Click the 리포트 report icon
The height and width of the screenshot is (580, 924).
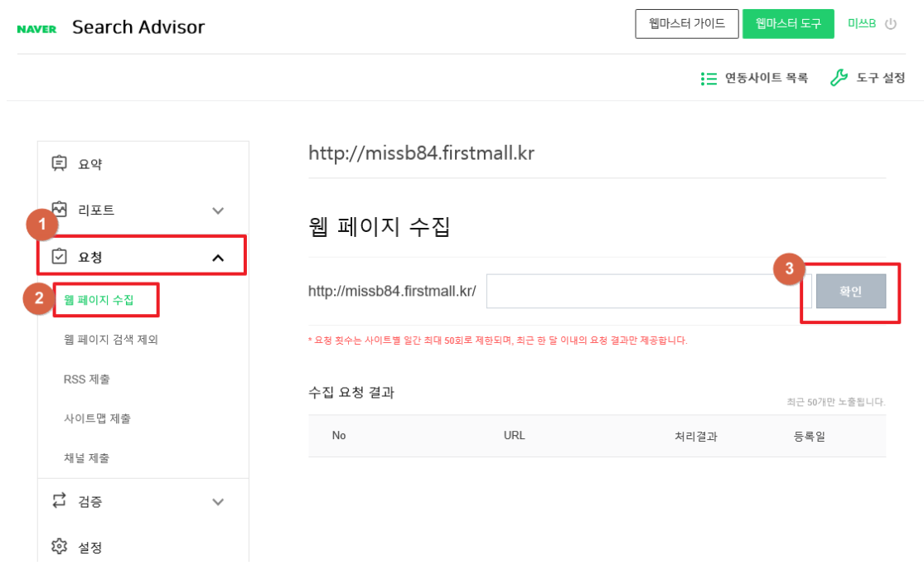(59, 210)
